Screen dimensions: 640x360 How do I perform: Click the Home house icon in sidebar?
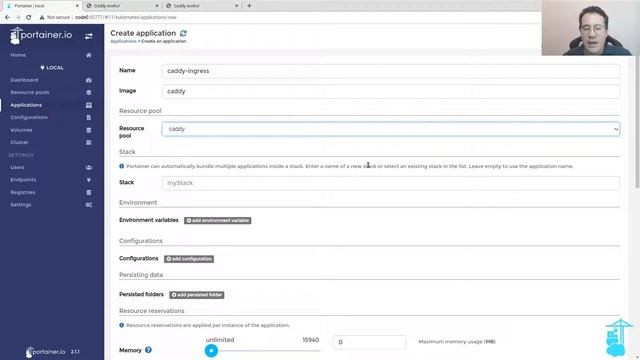click(89, 55)
